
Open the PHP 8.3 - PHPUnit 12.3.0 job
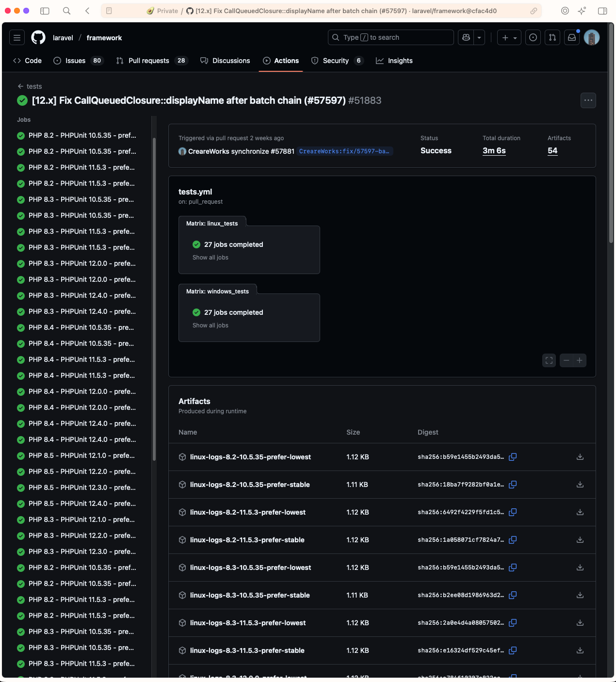(x=77, y=552)
